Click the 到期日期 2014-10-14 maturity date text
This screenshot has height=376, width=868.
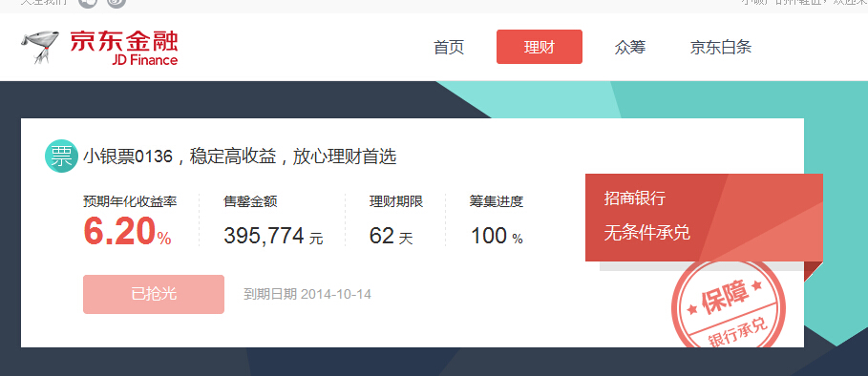[307, 294]
